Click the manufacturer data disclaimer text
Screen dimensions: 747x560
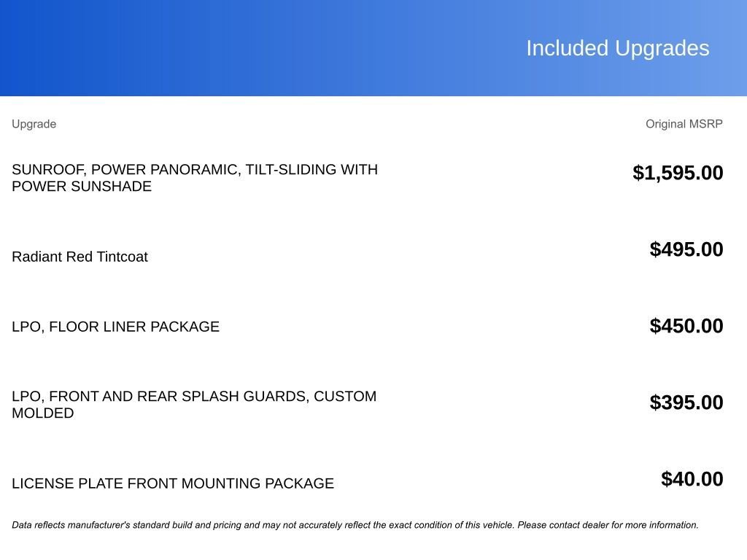pos(355,525)
